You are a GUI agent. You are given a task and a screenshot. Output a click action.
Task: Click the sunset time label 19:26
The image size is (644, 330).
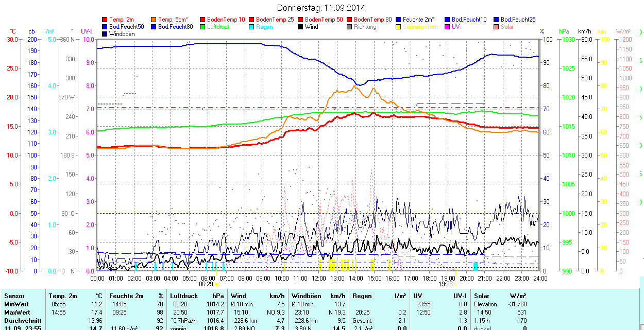coord(445,284)
